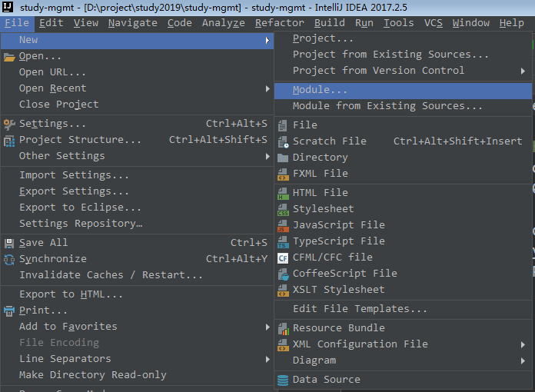This screenshot has height=392, width=535.
Task: Select Invalidate Caches / Restart...
Action: (x=137, y=275)
